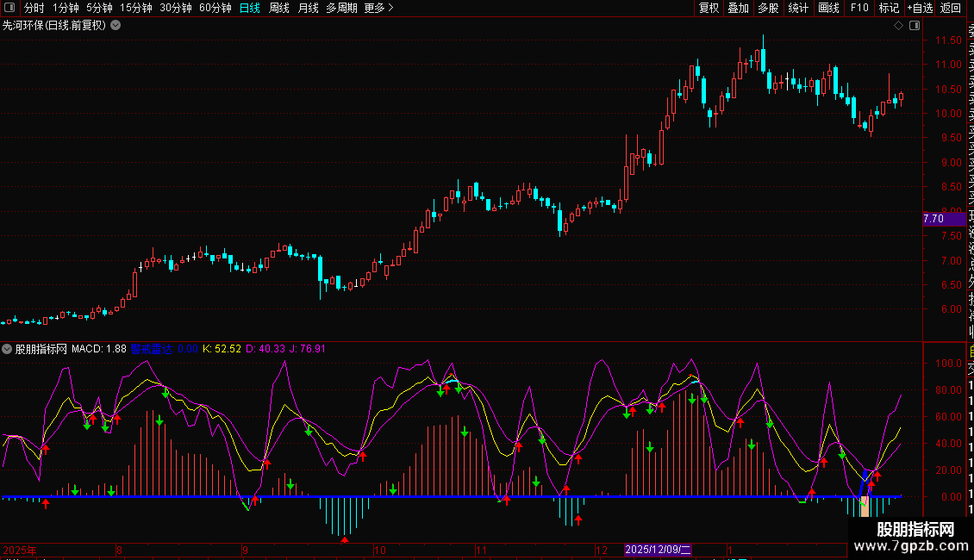Image resolution: width=974 pixels, height=560 pixels.
Task: Add stock via +自选 button
Action: (x=919, y=8)
